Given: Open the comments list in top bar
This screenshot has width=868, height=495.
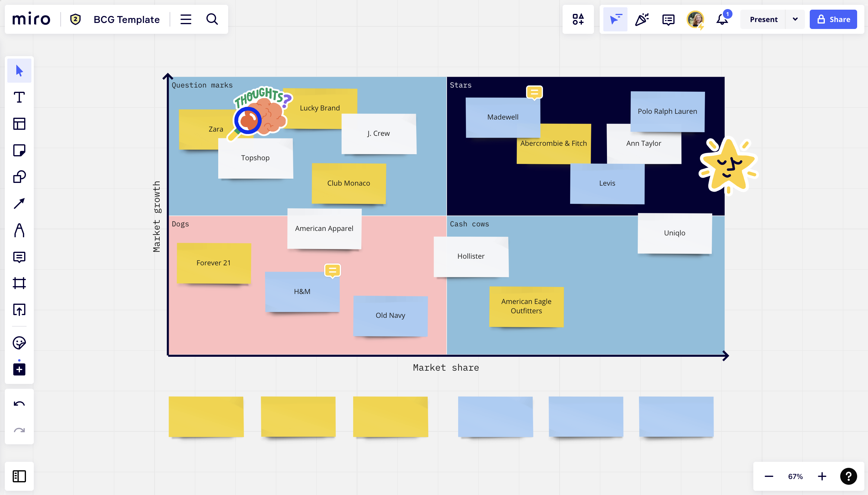Looking at the screenshot, I should click(668, 19).
